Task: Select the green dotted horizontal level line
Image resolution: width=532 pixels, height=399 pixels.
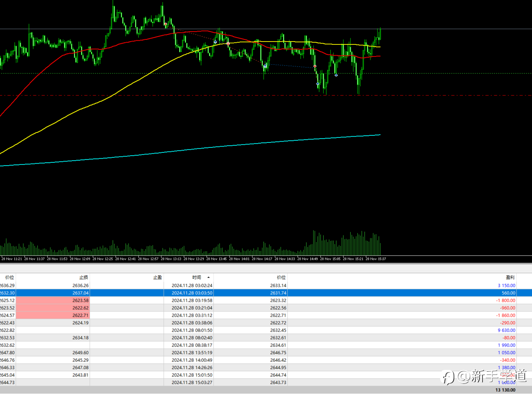Action: (266, 73)
